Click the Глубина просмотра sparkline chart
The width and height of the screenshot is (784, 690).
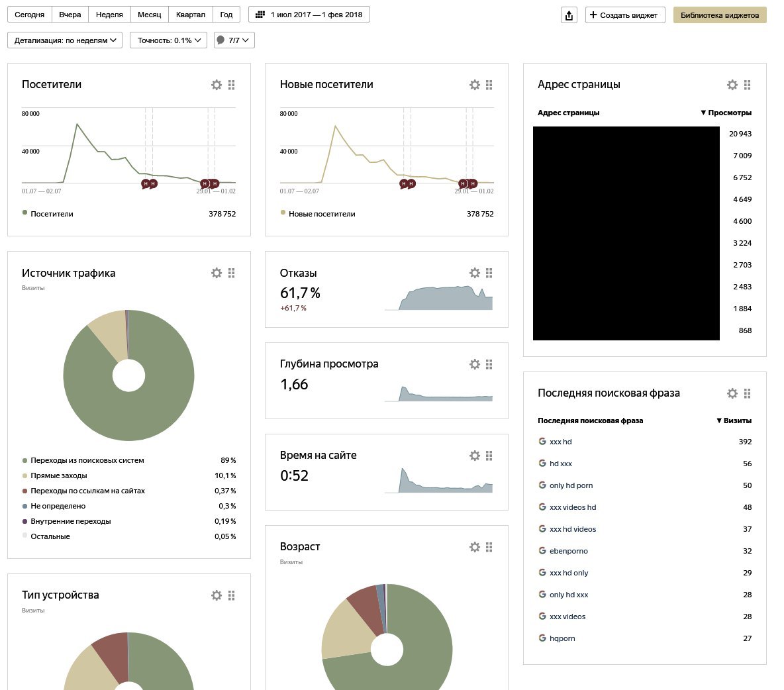click(x=438, y=394)
